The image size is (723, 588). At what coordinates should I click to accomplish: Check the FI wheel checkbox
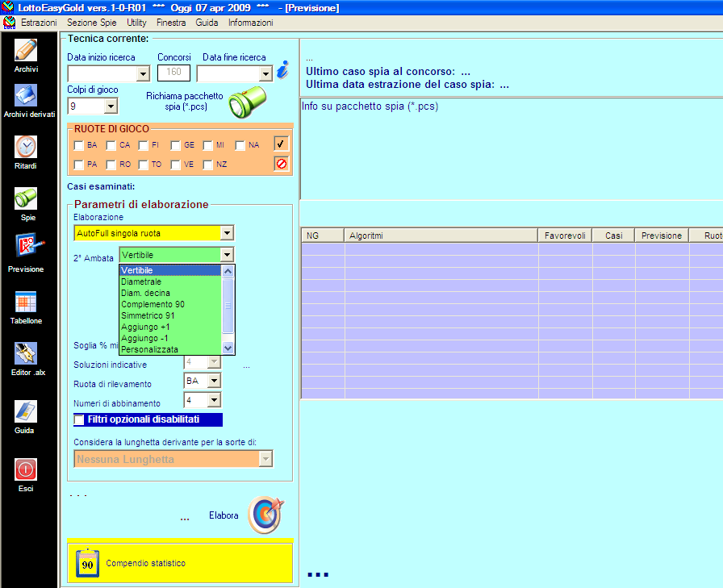coord(144,146)
